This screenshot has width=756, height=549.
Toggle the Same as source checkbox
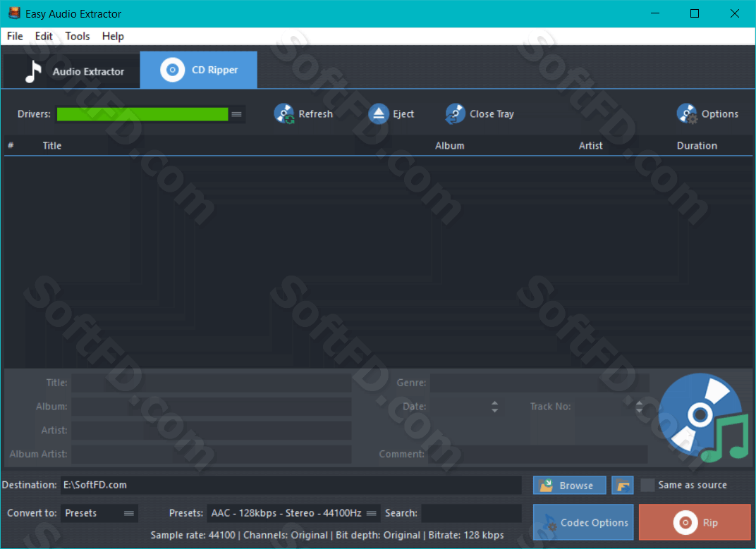click(647, 485)
